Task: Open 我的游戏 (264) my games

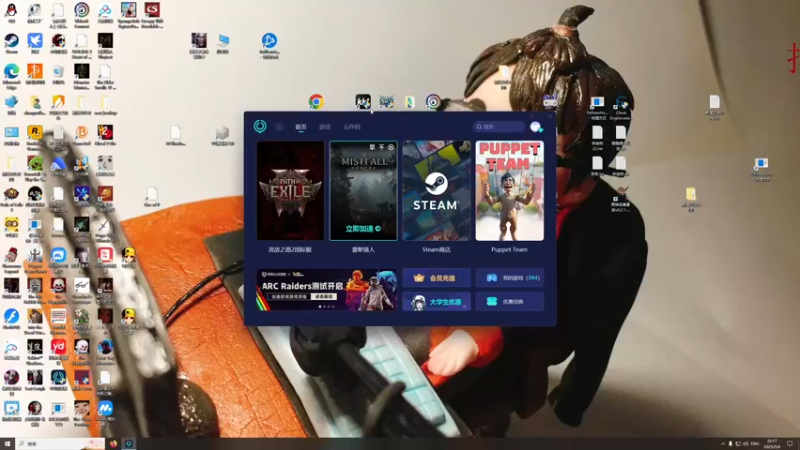Action: [x=509, y=278]
